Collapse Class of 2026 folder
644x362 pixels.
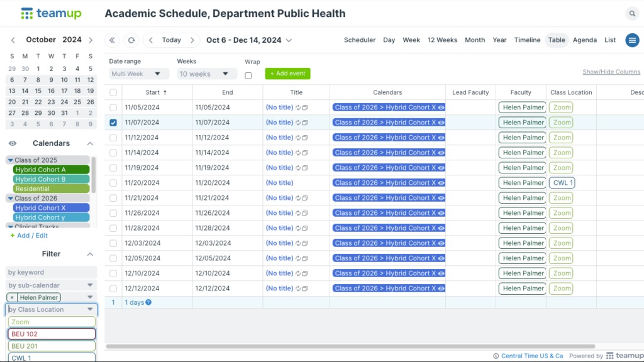pos(10,198)
